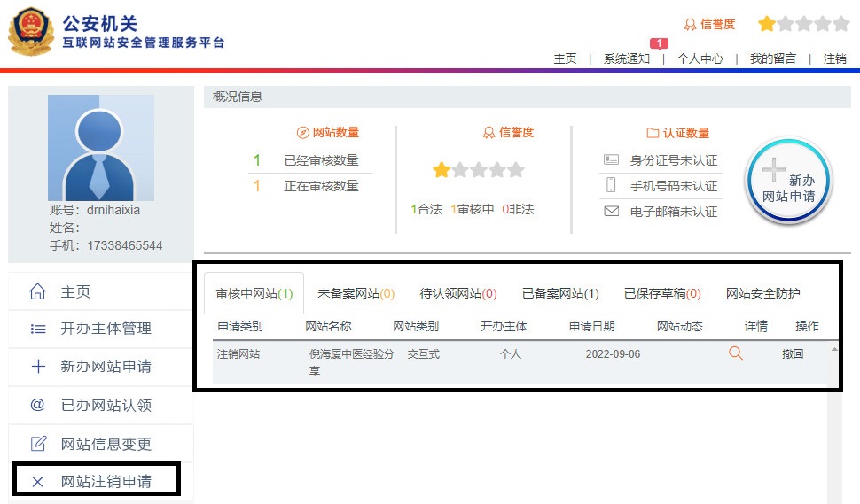Click the edit icon for 网站信息变更
The width and height of the screenshot is (860, 504).
point(38,443)
